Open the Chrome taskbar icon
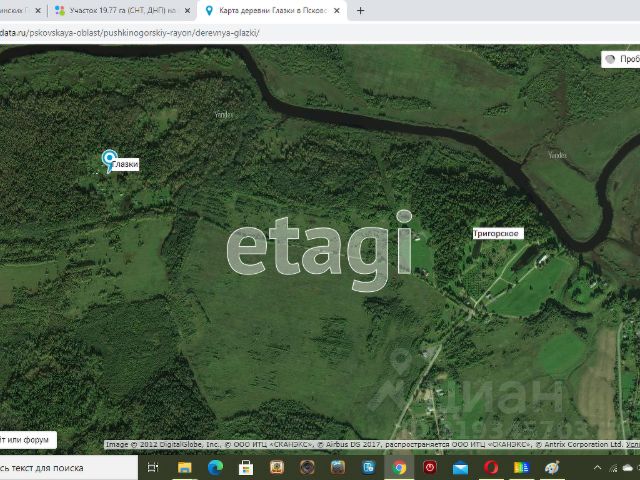This screenshot has width=640, height=480. pyautogui.click(x=399, y=468)
